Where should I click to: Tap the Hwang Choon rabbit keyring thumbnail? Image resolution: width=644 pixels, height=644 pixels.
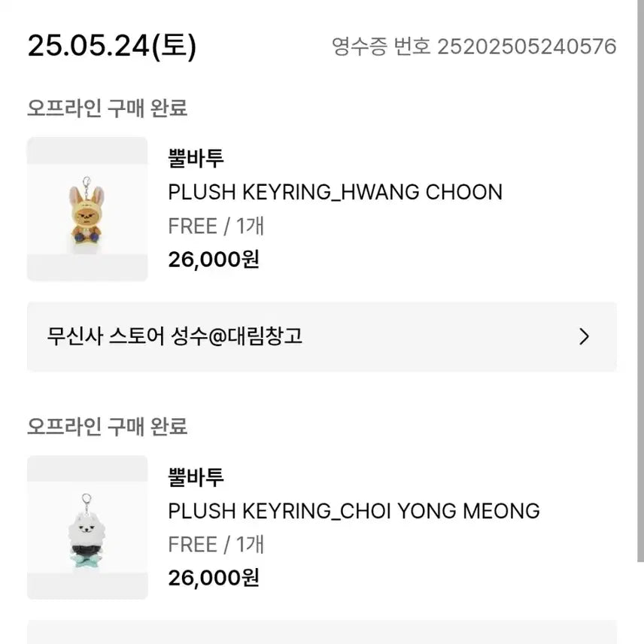point(87,208)
